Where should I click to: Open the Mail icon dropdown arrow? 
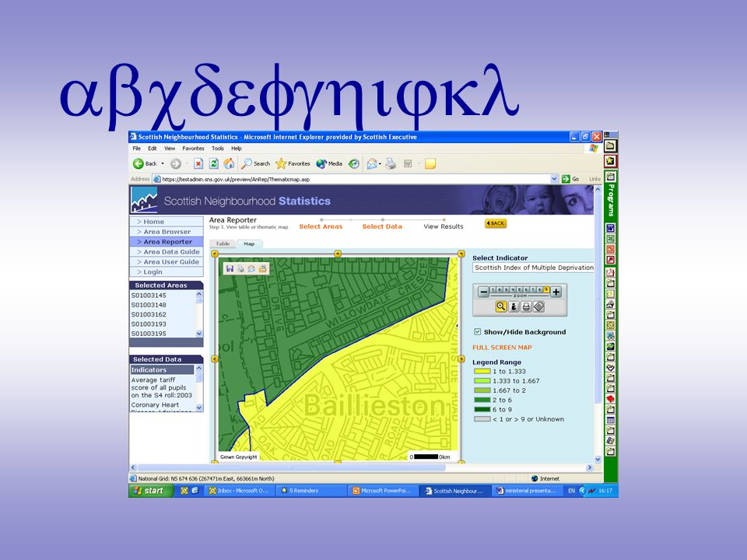tap(380, 164)
